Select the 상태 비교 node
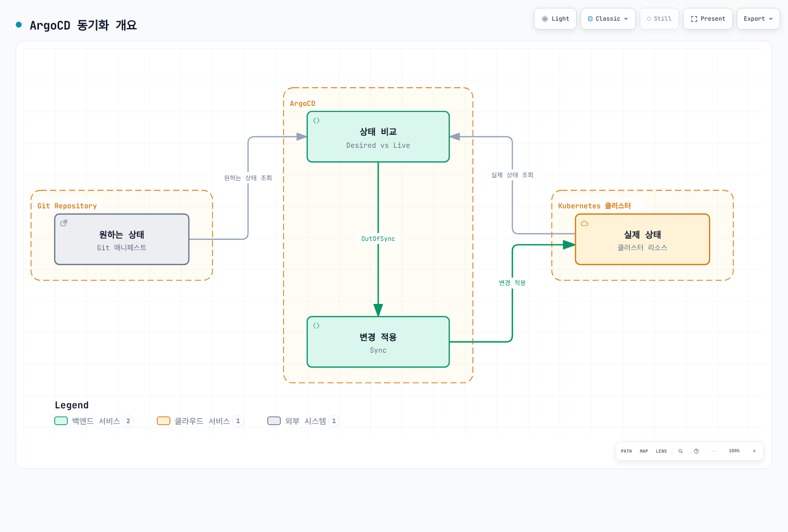 click(378, 137)
